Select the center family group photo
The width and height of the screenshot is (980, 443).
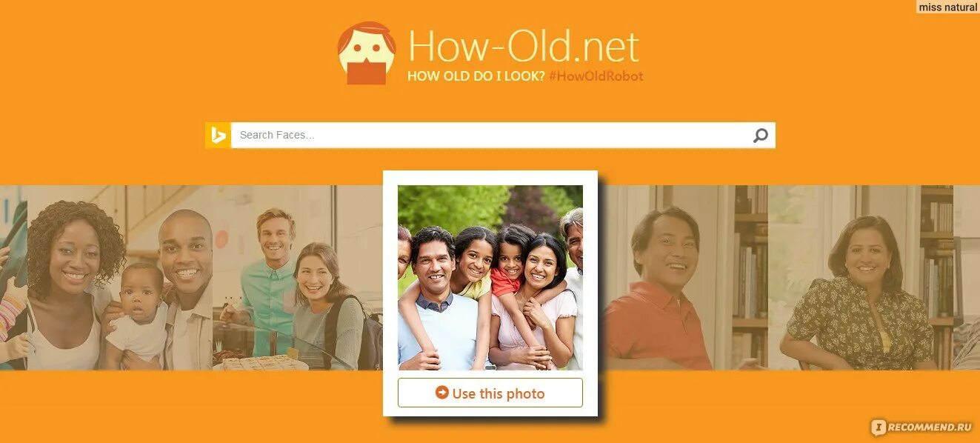pyautogui.click(x=490, y=278)
